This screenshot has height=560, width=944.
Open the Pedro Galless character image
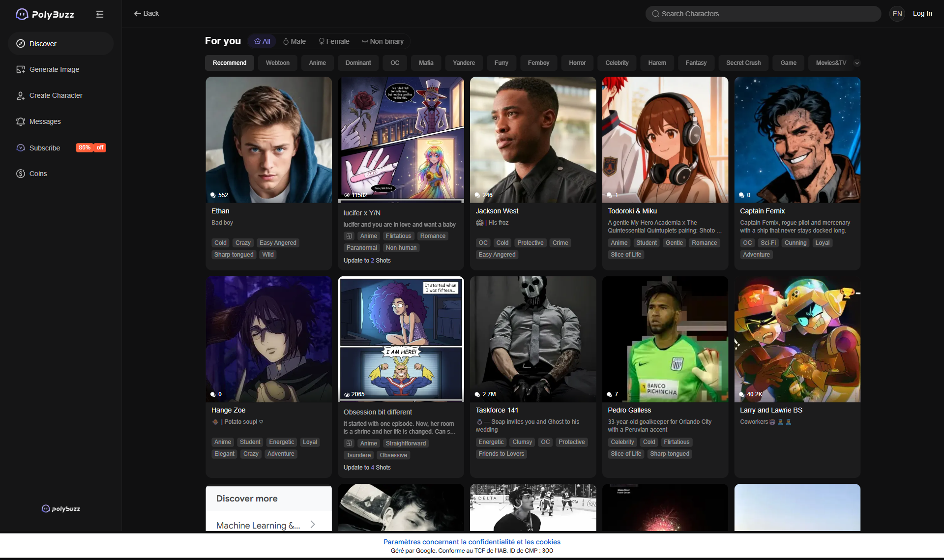click(x=665, y=339)
